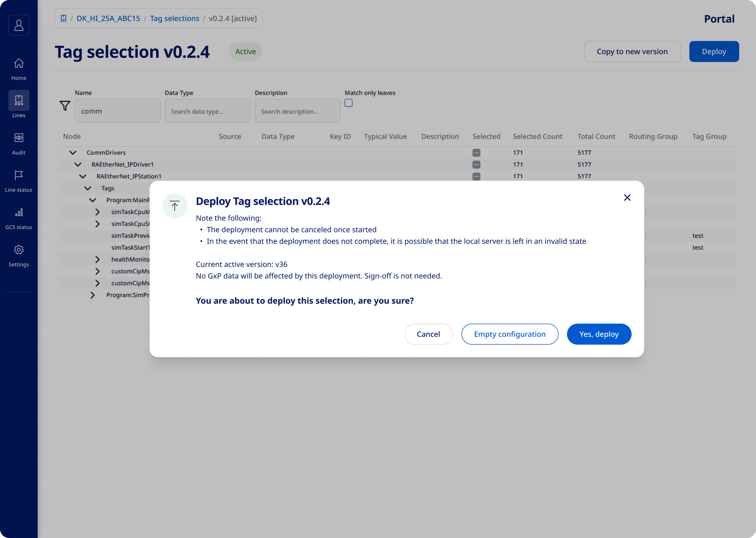This screenshot has width=756, height=538.
Task: Collapse the RAEtherNet_IPStation1 node
Action: [x=83, y=177]
